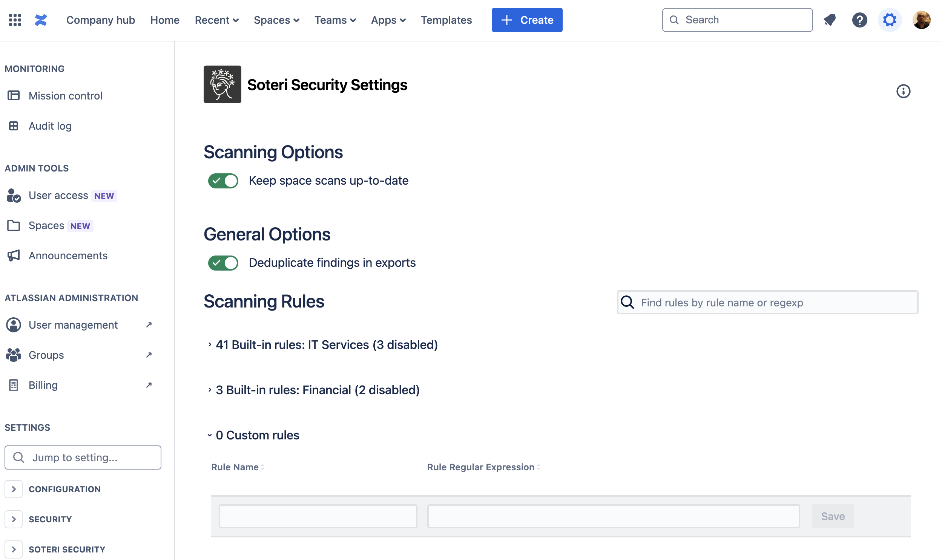This screenshot has height=560, width=939.
Task: Click the Audit log sidebar icon
Action: pyautogui.click(x=14, y=126)
